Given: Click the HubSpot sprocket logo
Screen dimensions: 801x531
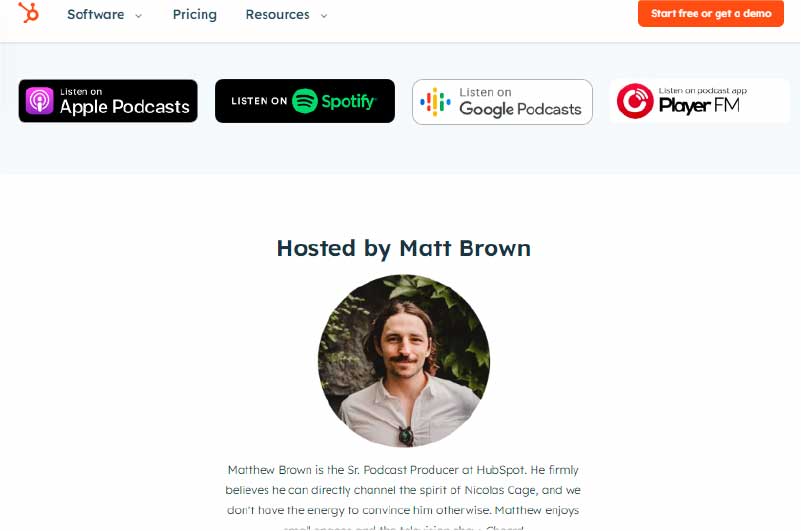Looking at the screenshot, I should point(29,13).
